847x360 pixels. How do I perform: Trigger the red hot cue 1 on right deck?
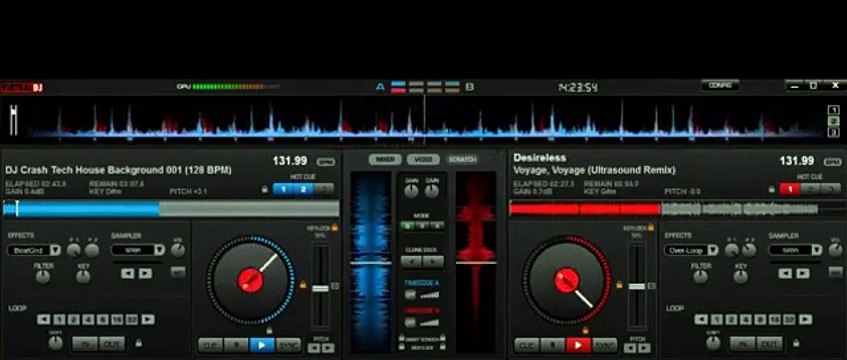790,189
